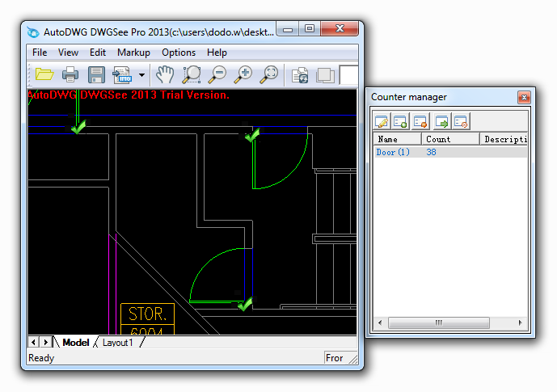This screenshot has height=392, width=557.
Task: Sort by the Name column header
Action: tap(397, 139)
